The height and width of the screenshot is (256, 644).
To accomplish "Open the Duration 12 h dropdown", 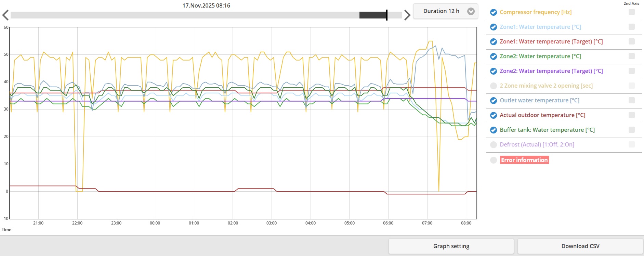I will 441,11.
